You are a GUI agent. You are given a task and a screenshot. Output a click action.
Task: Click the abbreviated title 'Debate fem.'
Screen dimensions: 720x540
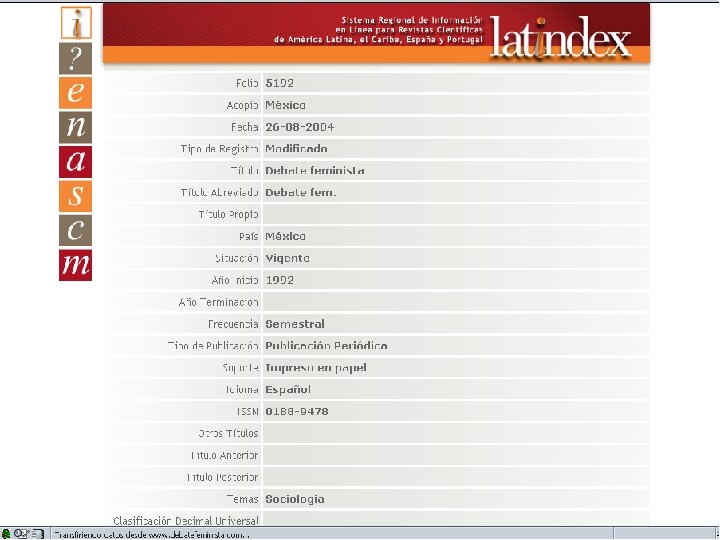pyautogui.click(x=301, y=193)
